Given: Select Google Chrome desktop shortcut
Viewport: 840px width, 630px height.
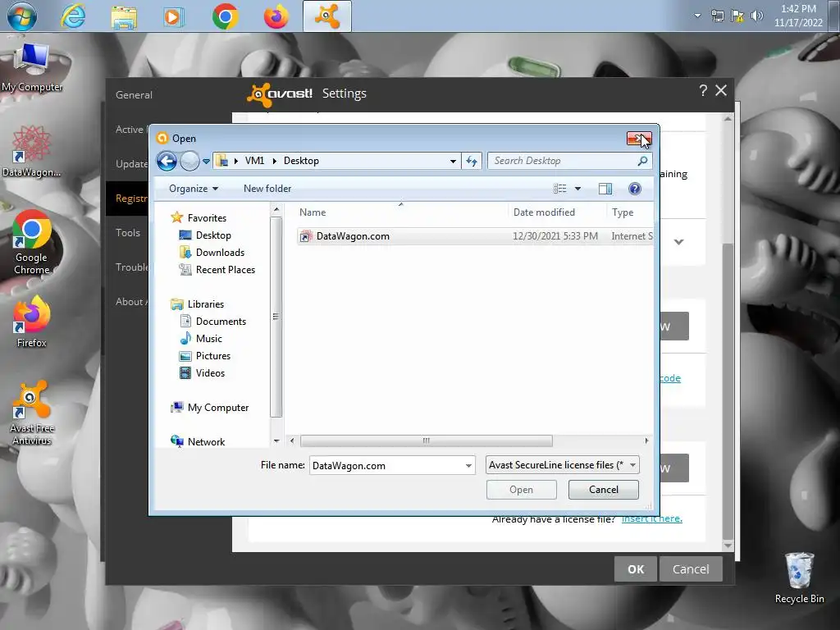Looking at the screenshot, I should 32,243.
